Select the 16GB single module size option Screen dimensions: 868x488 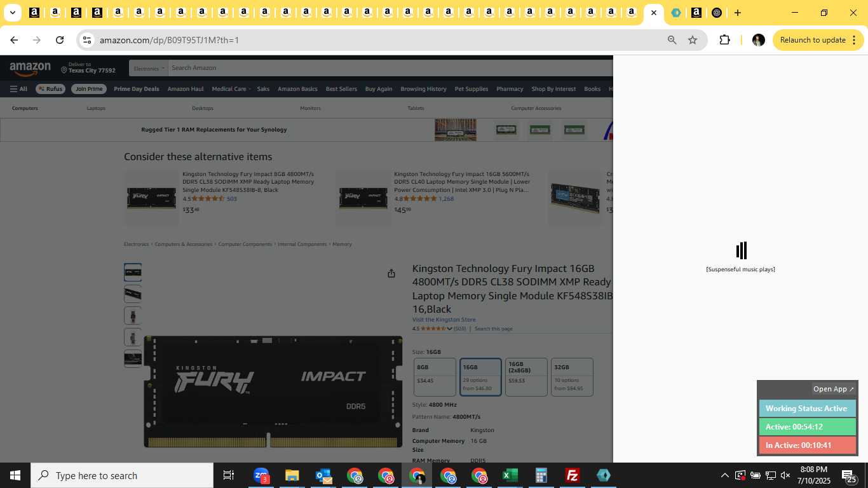pyautogui.click(x=480, y=377)
